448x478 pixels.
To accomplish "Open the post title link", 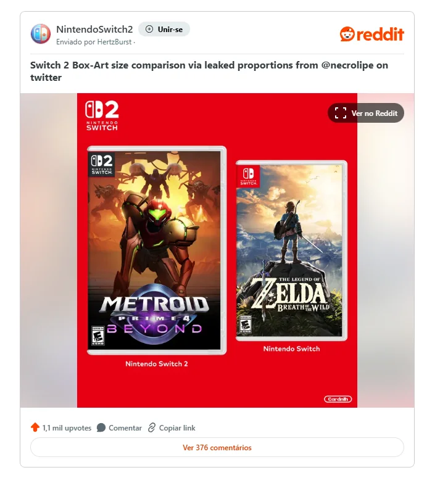I will coord(209,71).
